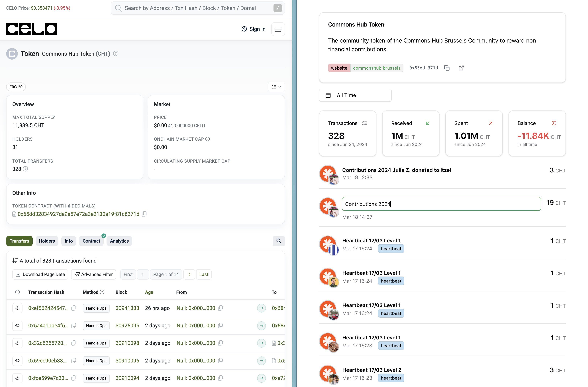Open external link icon beside 0x65dd…371d
Viewport: 588px width, 387px height.
[x=461, y=68]
